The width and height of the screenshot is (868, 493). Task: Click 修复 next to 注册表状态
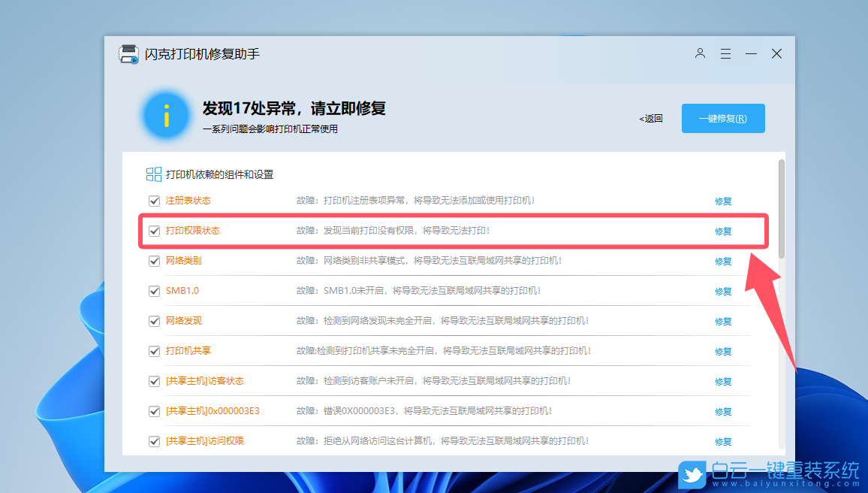click(x=722, y=201)
